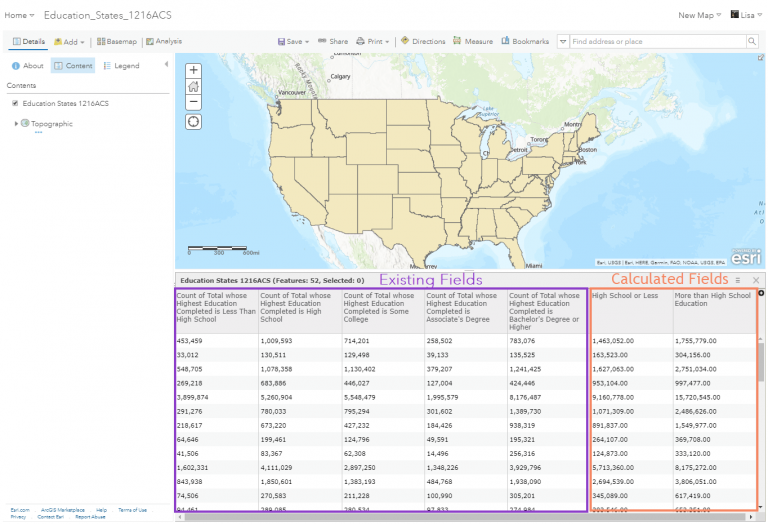Select cell with value 453,459

coord(217,341)
